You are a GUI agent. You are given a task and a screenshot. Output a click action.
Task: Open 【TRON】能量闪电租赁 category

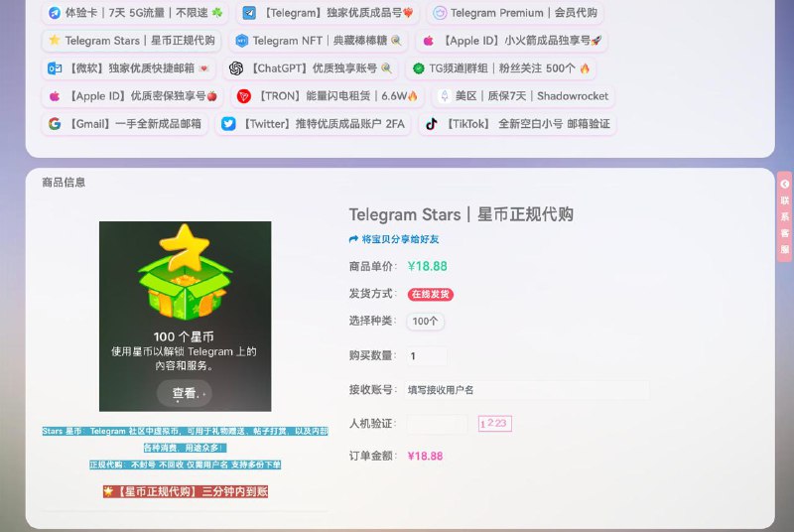(328, 96)
